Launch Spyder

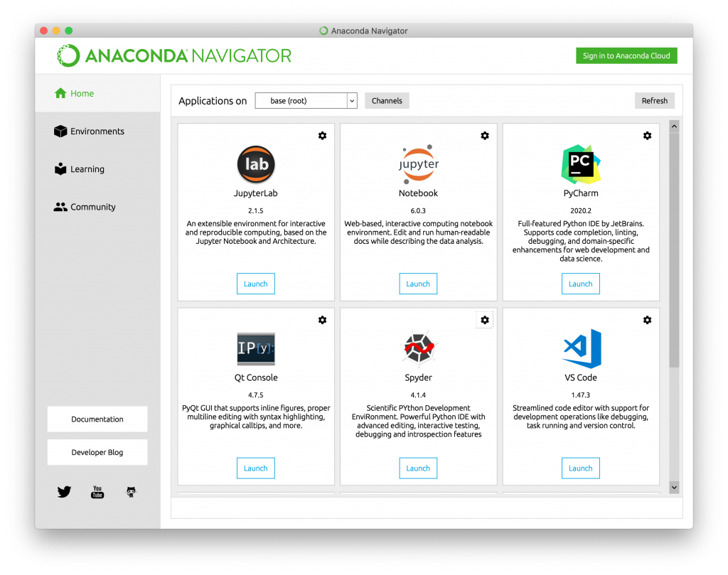point(418,468)
